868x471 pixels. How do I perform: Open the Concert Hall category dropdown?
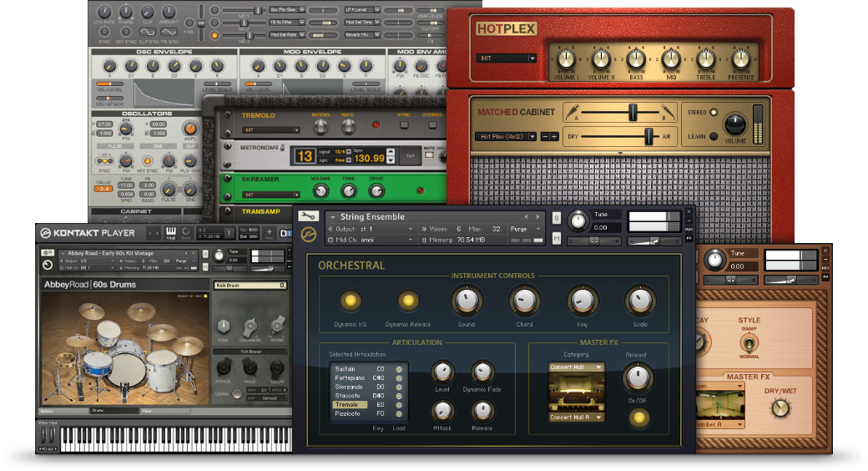[x=575, y=367]
